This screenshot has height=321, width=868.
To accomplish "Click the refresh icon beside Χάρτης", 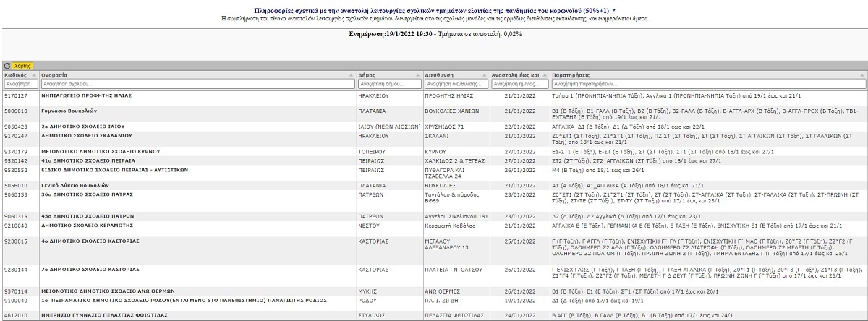I will coord(7,66).
